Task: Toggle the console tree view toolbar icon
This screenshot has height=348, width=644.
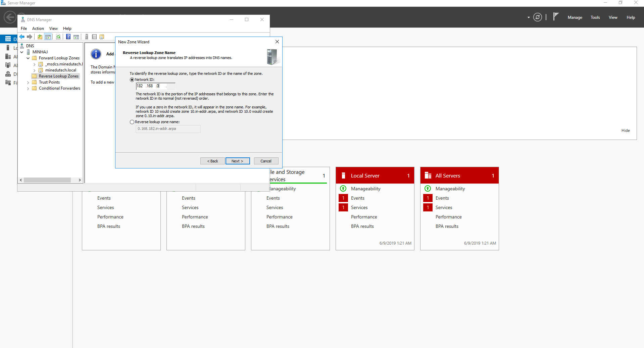Action: coord(48,37)
